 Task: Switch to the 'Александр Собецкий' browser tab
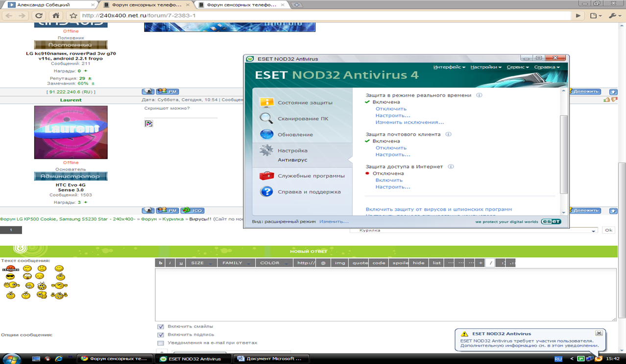point(50,5)
